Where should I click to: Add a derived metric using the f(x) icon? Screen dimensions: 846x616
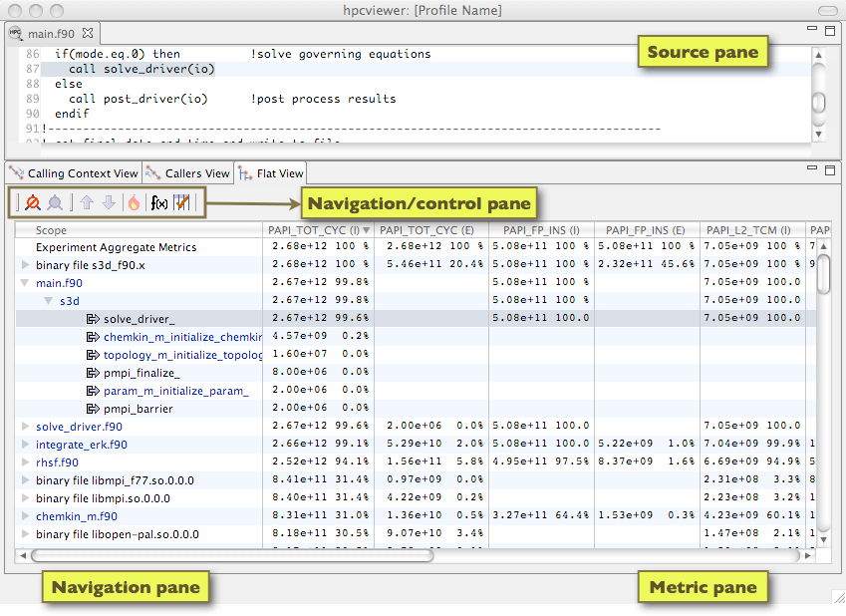[x=159, y=203]
